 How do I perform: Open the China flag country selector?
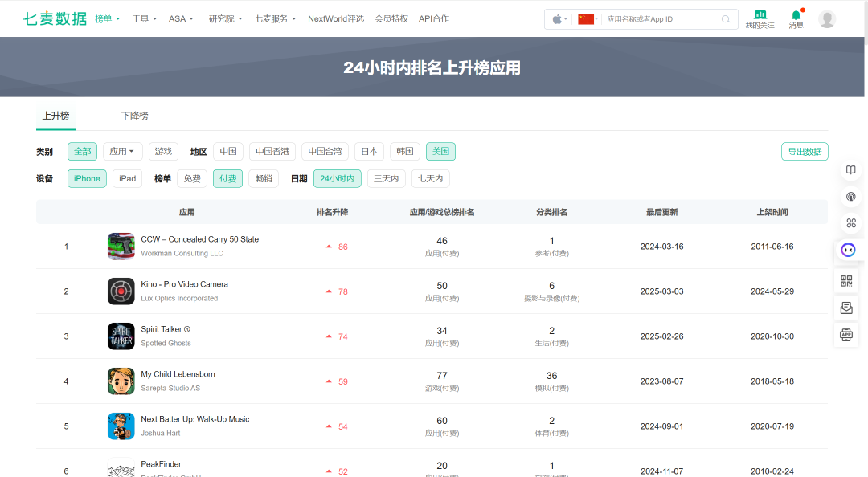(586, 19)
